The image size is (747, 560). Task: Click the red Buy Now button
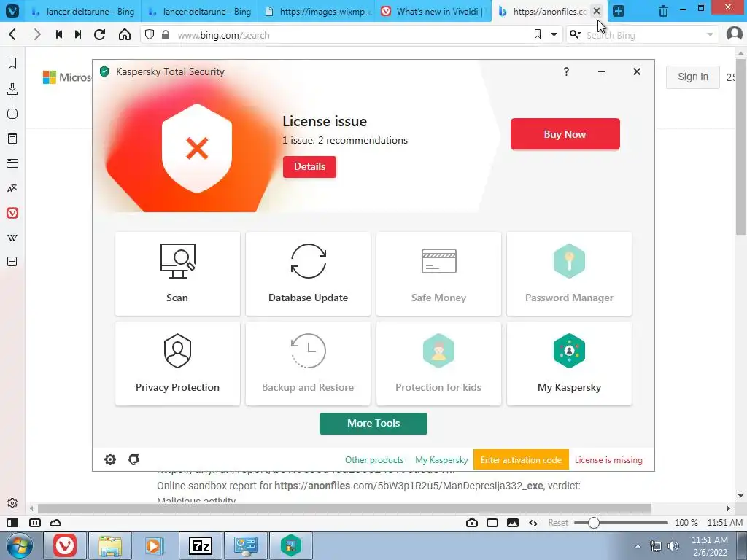565,134
